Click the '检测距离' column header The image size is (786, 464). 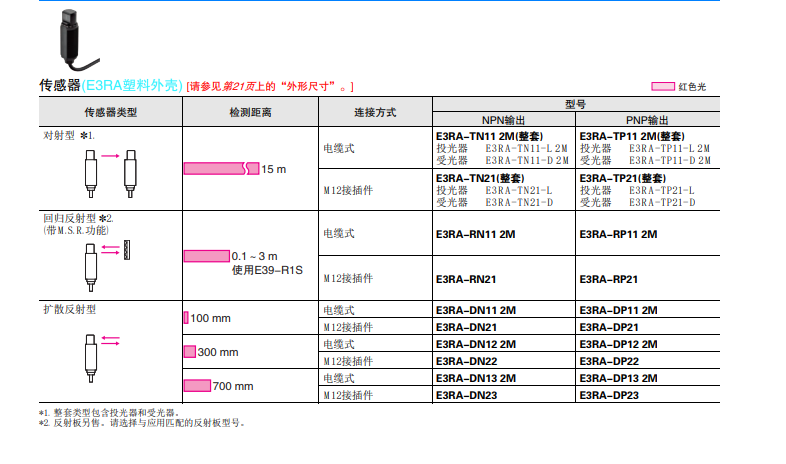(x=251, y=112)
